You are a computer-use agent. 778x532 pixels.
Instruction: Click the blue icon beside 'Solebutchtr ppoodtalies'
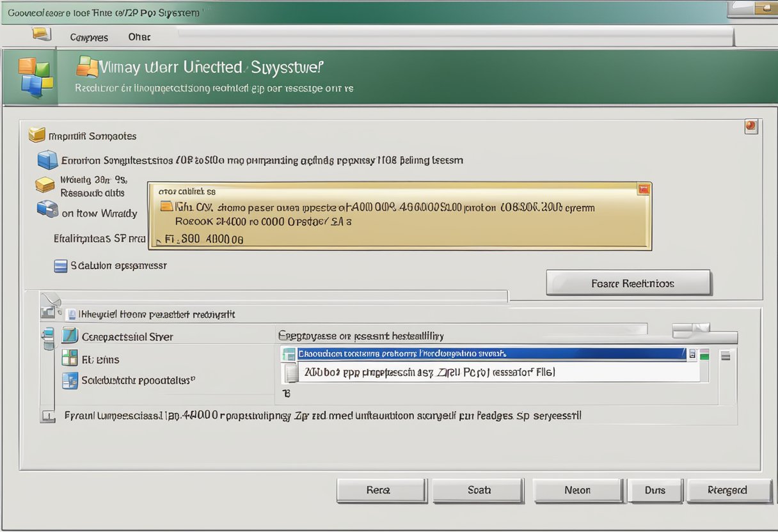[69, 381]
